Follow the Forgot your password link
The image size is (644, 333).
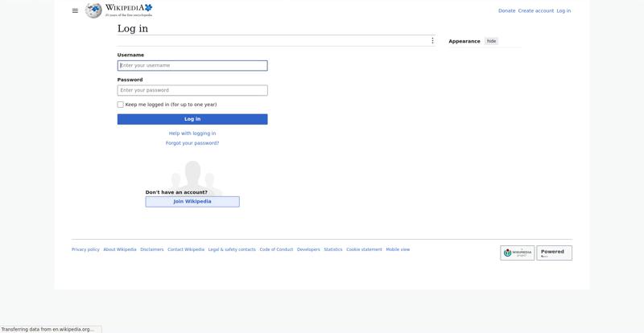pos(192,143)
